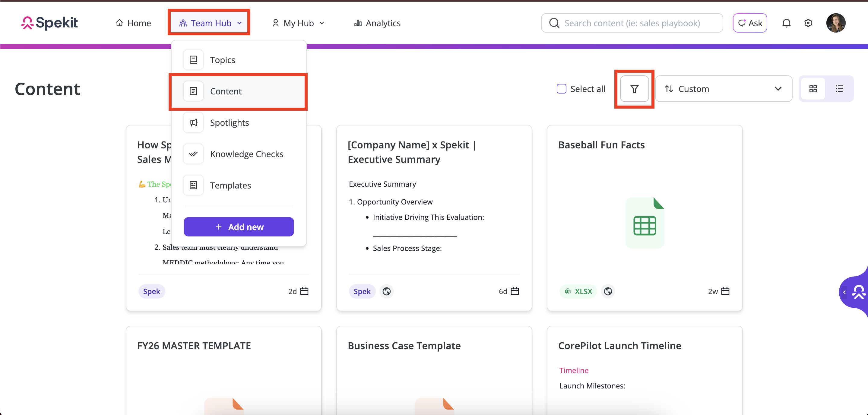Image resolution: width=868 pixels, height=415 pixels.
Task: Select Templates from the menu
Action: (239, 185)
